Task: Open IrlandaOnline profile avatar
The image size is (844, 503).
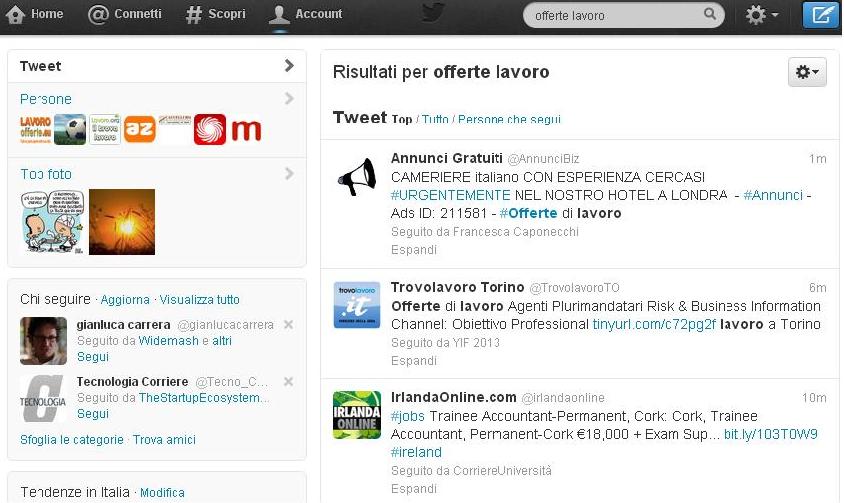Action: click(x=356, y=414)
